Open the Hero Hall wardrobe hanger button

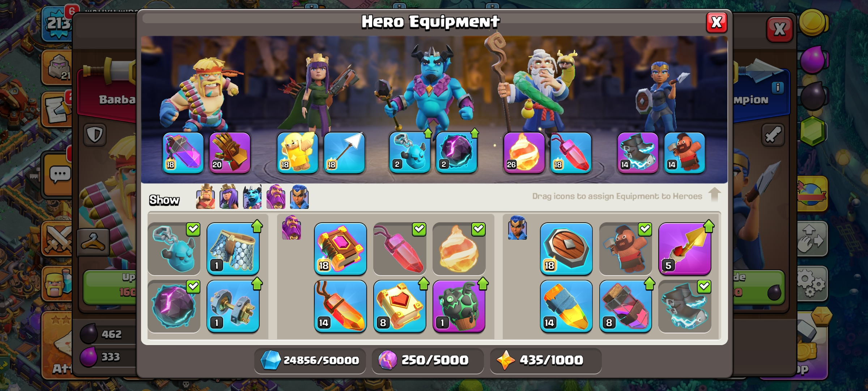pyautogui.click(x=93, y=242)
